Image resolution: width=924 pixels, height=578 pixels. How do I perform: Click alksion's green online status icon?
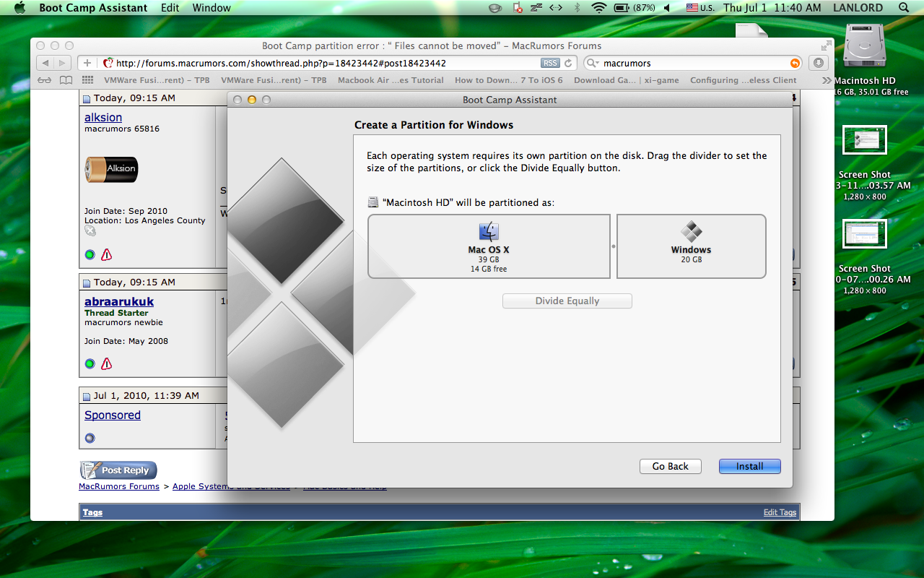click(x=90, y=254)
